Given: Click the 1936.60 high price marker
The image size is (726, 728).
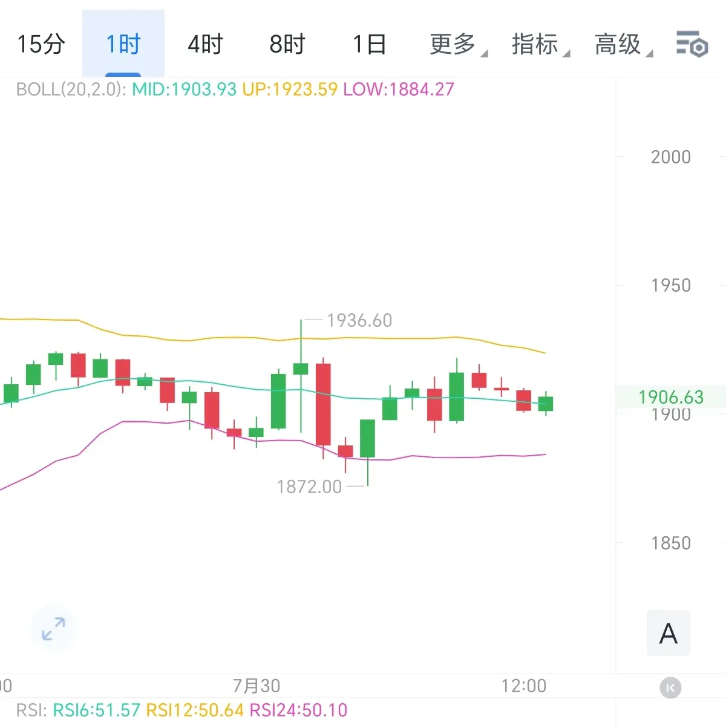Looking at the screenshot, I should [x=359, y=320].
